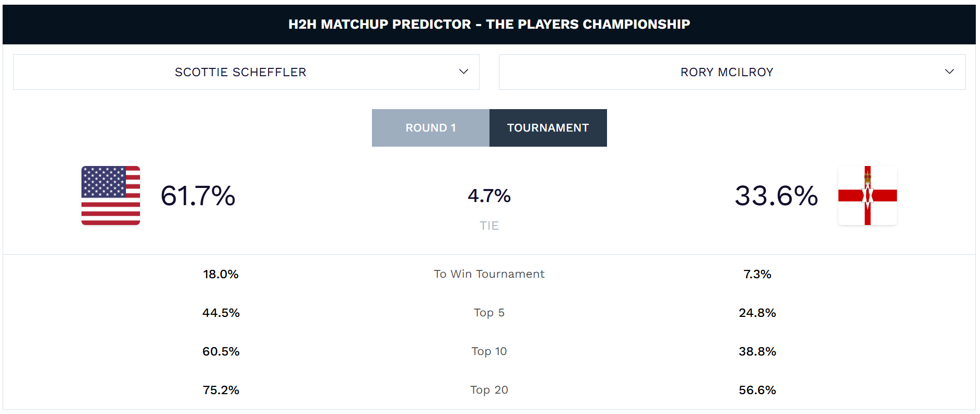
Task: Click the chevron arrow beside Scottie Scheffler
Action: 463,72
